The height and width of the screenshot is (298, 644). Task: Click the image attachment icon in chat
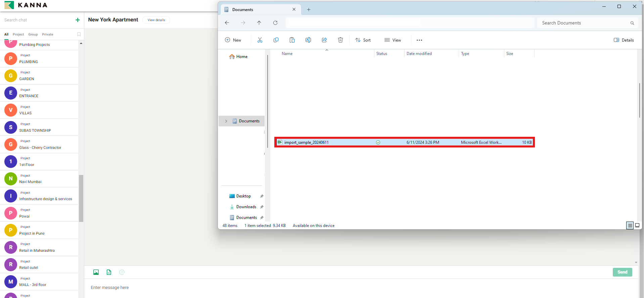[x=96, y=272]
